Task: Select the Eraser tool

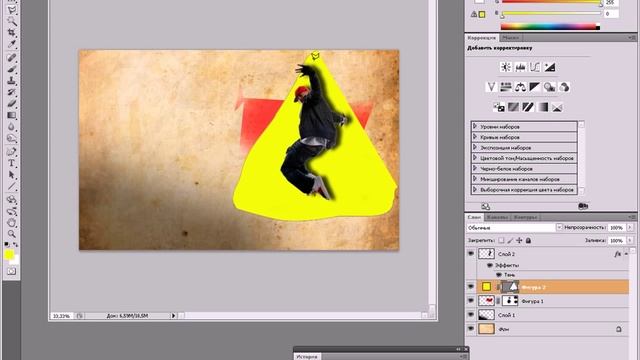Action: (x=12, y=104)
